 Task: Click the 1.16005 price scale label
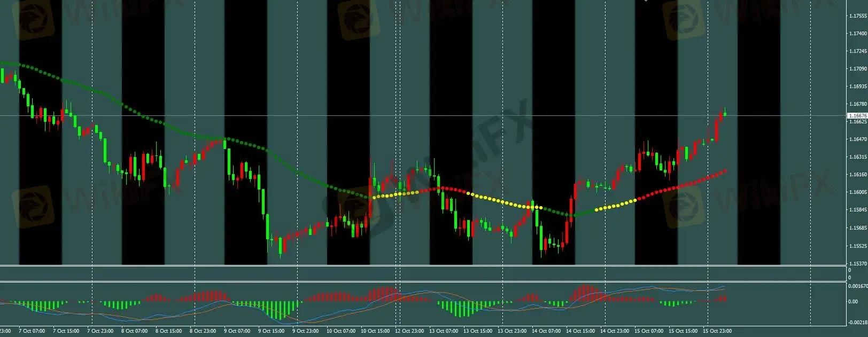857,192
